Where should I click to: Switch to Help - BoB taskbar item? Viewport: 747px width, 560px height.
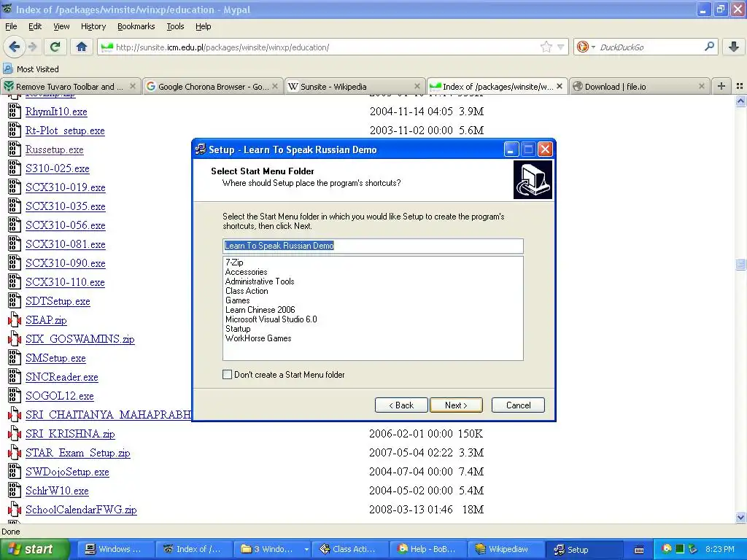point(427,549)
